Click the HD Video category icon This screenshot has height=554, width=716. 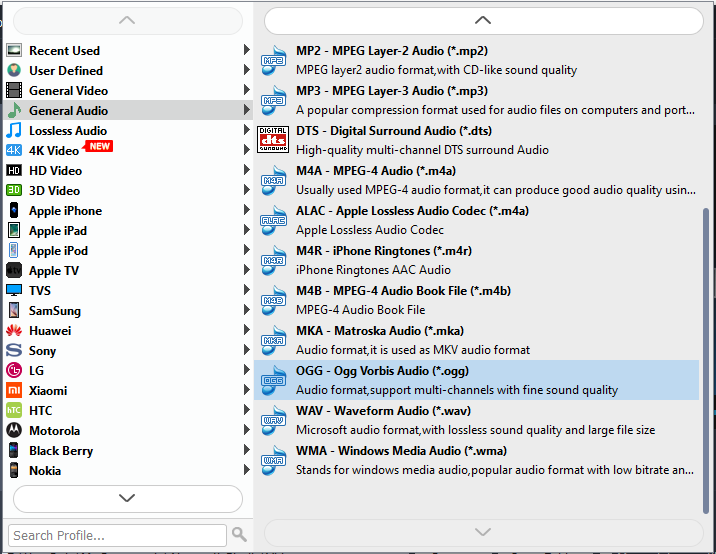(x=14, y=170)
